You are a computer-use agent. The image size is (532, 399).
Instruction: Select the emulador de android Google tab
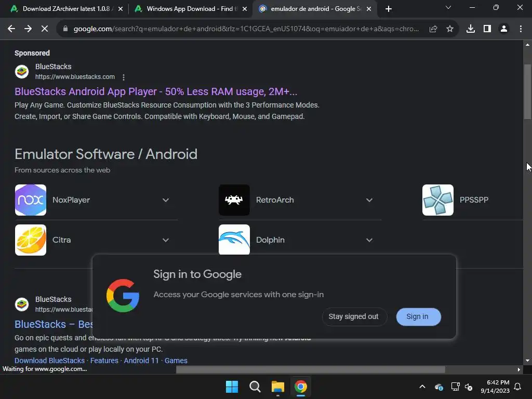click(314, 9)
